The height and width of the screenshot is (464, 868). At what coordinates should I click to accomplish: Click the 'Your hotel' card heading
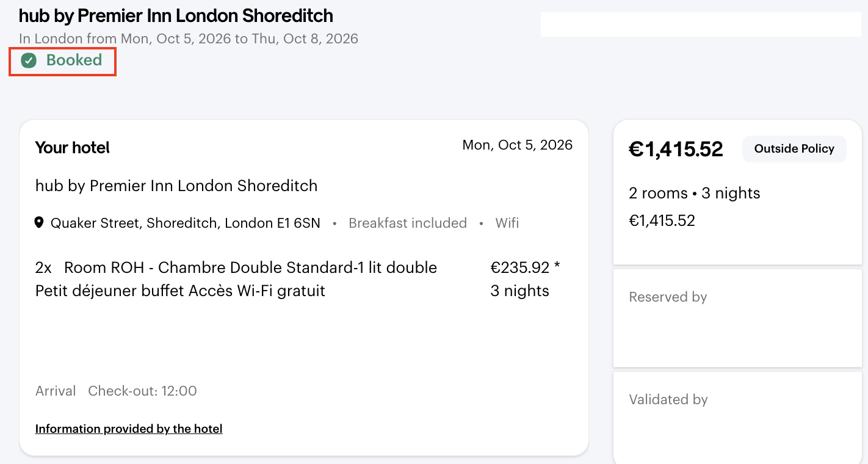(x=73, y=148)
